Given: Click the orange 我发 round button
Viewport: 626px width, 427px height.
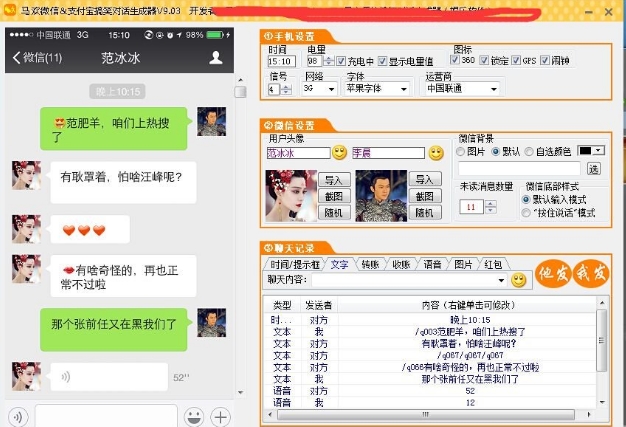Looking at the screenshot, I should click(x=591, y=273).
